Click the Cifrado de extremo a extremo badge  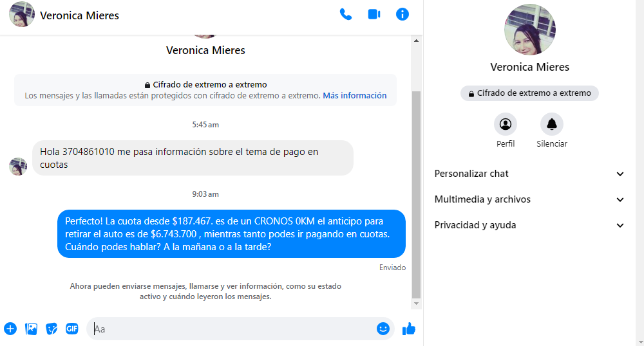[529, 93]
